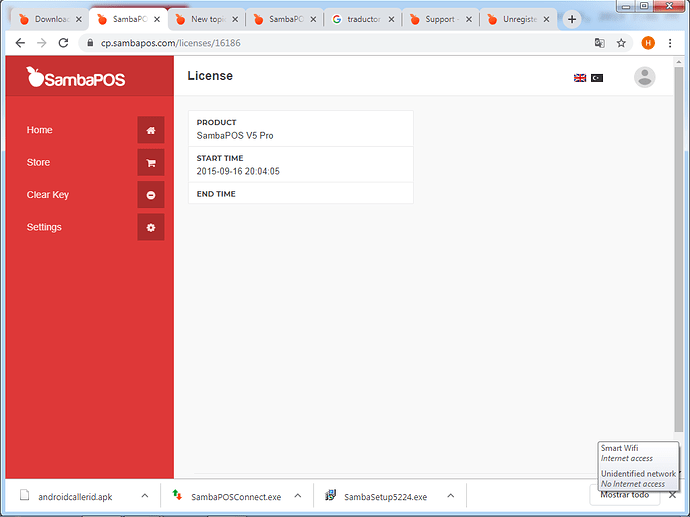The width and height of the screenshot is (690, 517).
Task: Click the Mostrar todo downloads button
Action: [624, 495]
